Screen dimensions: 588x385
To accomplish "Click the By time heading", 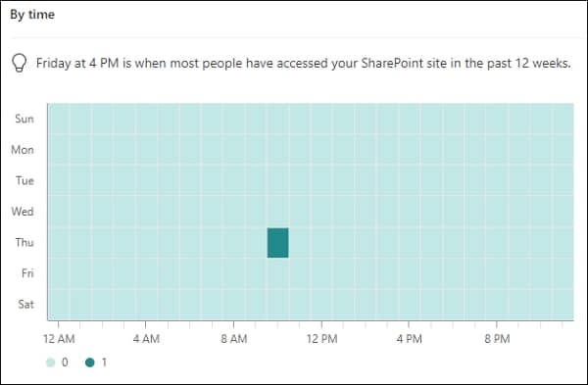I will 32,15.
